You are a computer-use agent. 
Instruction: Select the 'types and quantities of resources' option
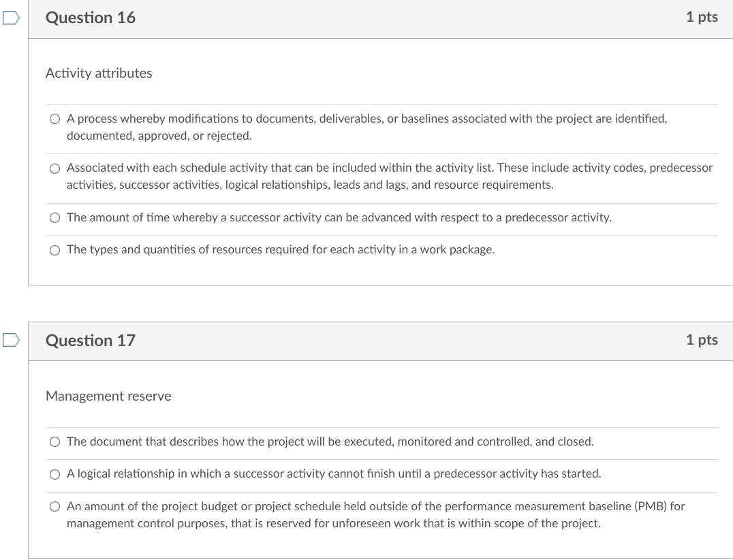[x=54, y=249]
